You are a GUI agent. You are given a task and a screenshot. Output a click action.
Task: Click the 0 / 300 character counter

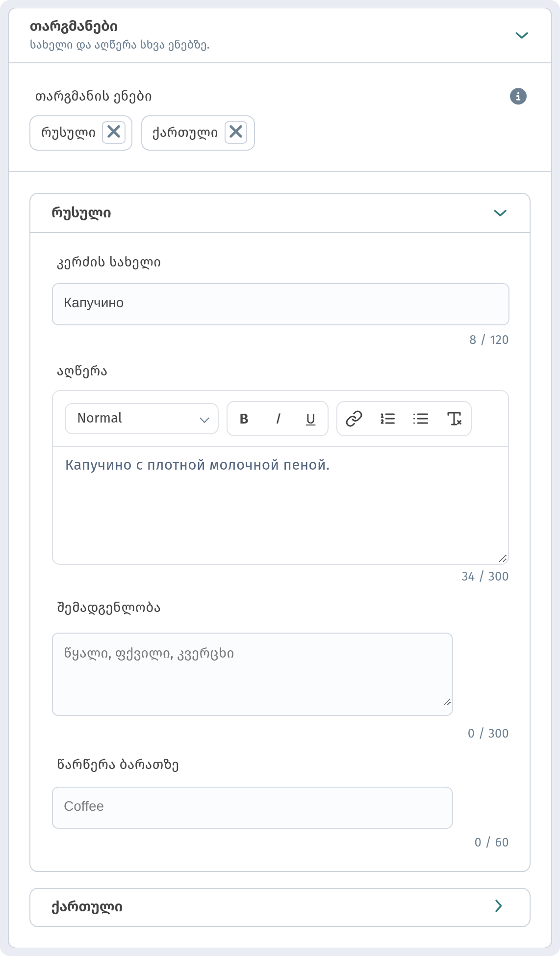click(488, 733)
